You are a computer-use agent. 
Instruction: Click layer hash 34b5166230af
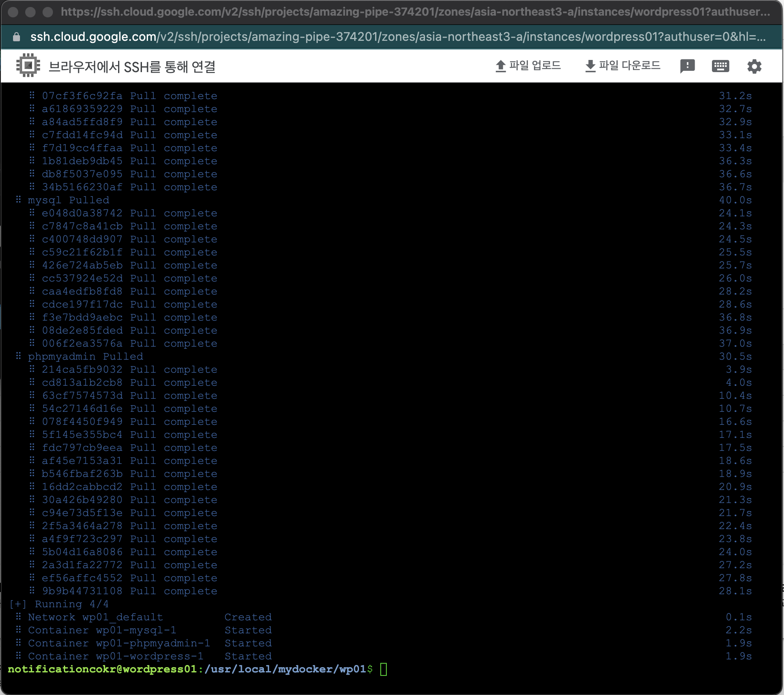82,187
